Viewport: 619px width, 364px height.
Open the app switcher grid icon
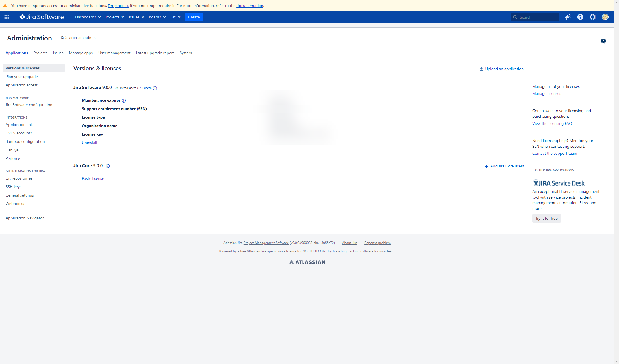pyautogui.click(x=7, y=17)
